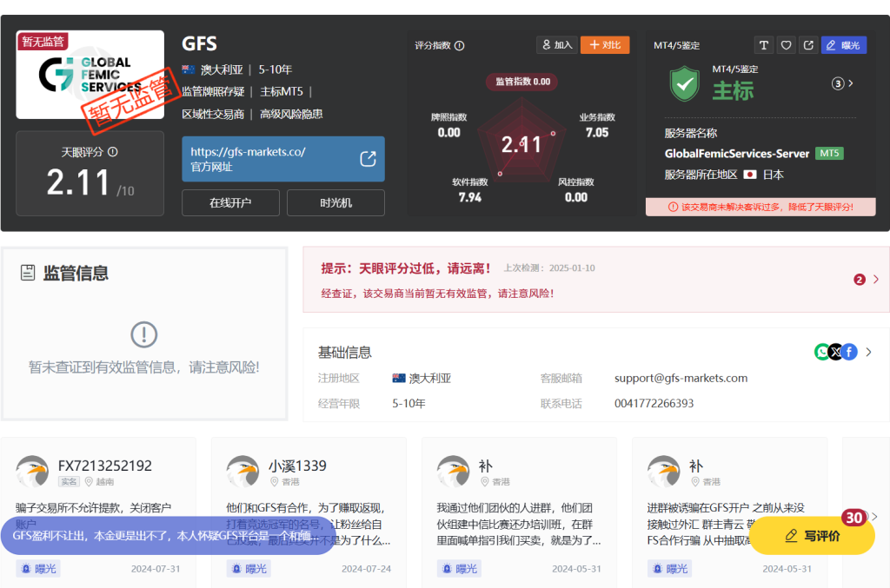Click the Japan flag beside 日本
Image resolution: width=890 pixels, height=588 pixels.
click(750, 175)
